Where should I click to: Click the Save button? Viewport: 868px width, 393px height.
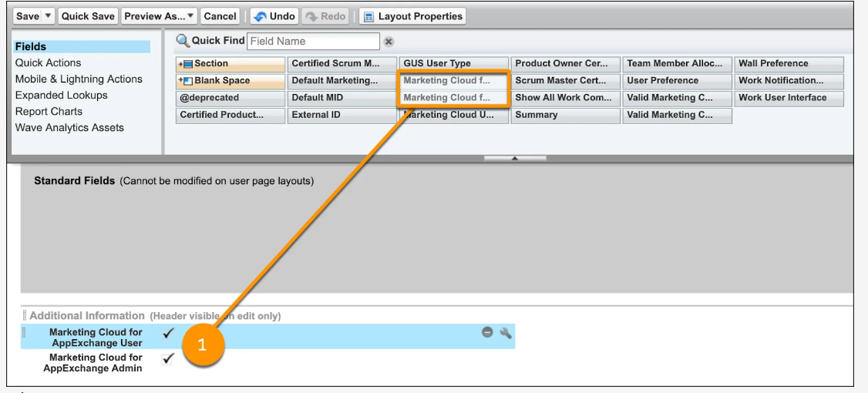point(28,16)
